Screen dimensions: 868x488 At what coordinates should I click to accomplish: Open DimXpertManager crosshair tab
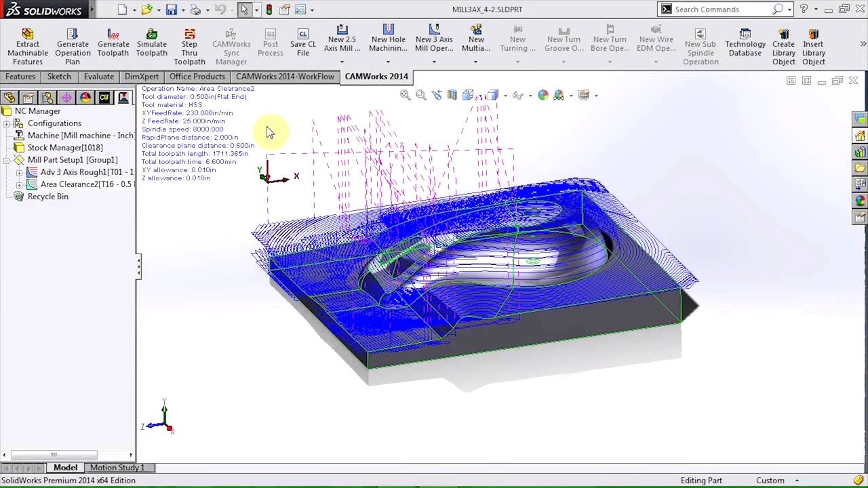coord(66,98)
